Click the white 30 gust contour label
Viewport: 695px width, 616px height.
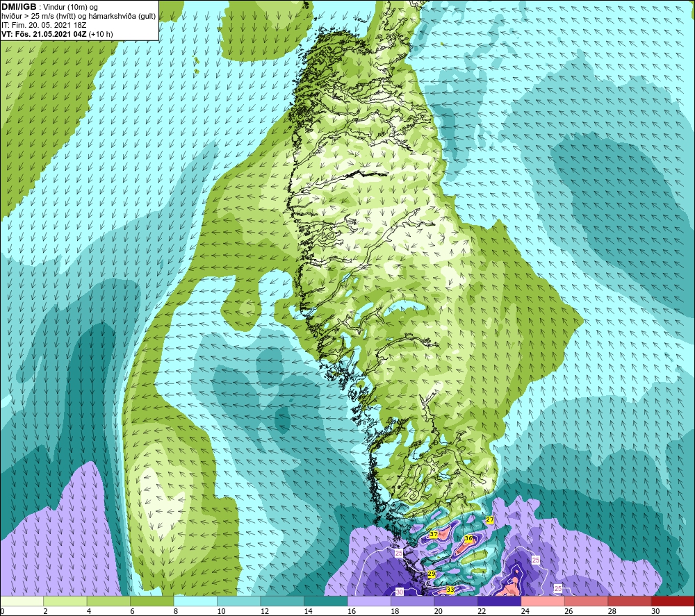coord(400,592)
